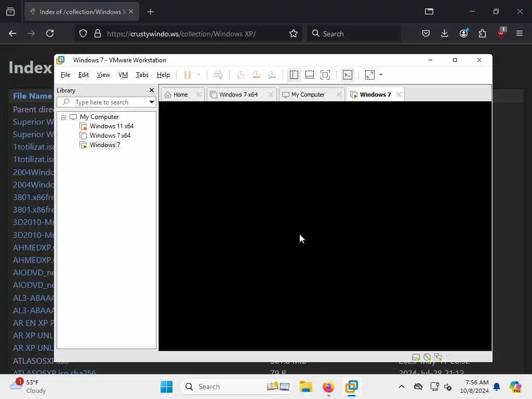
Task: Show hidden system tray icons
Action: pos(402,387)
